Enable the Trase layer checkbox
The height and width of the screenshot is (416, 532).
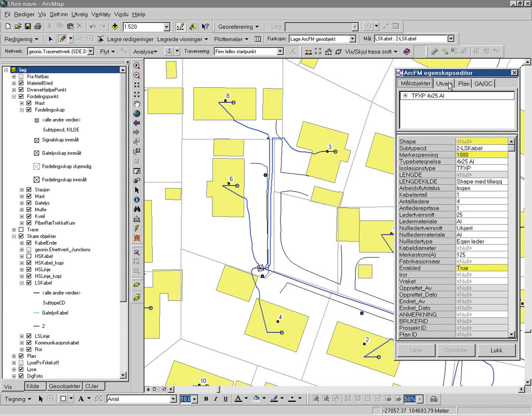(21, 230)
